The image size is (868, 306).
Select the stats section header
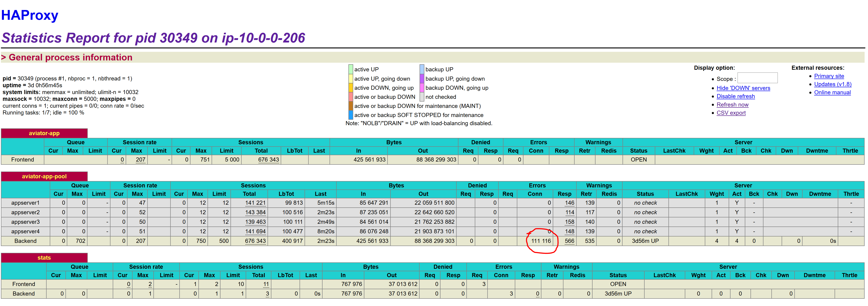44,258
